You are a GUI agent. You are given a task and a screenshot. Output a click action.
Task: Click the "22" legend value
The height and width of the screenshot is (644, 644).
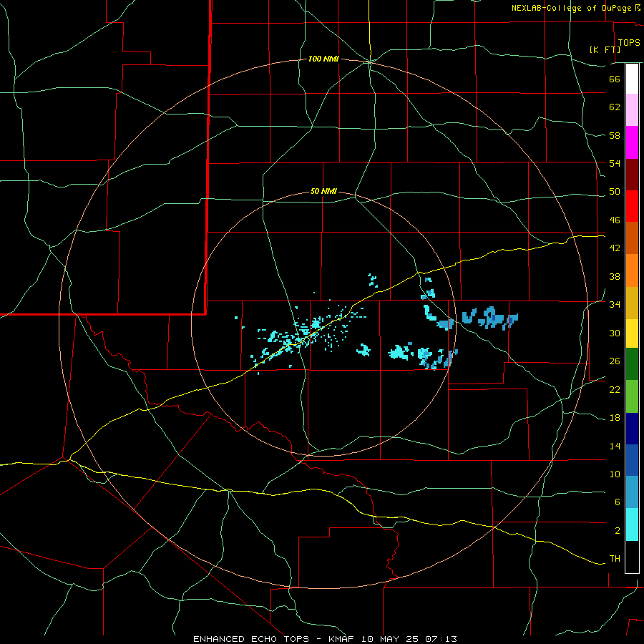[615, 389]
